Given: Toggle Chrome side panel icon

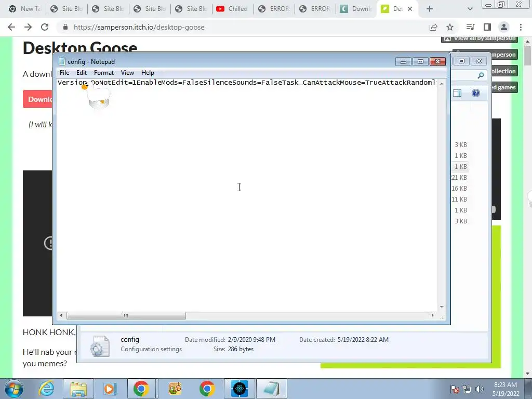Looking at the screenshot, I should [487, 27].
